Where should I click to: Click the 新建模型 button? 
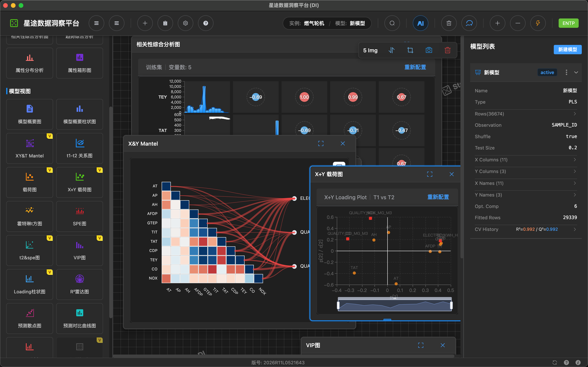pos(567,50)
